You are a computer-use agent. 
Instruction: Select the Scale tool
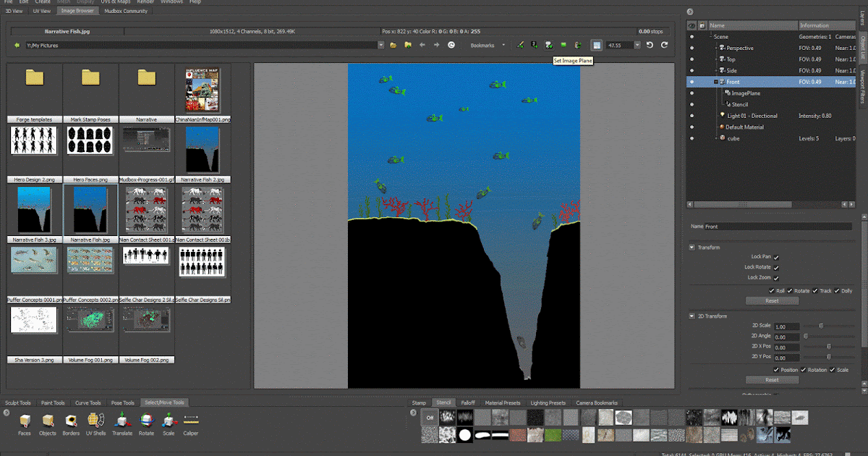[168, 421]
